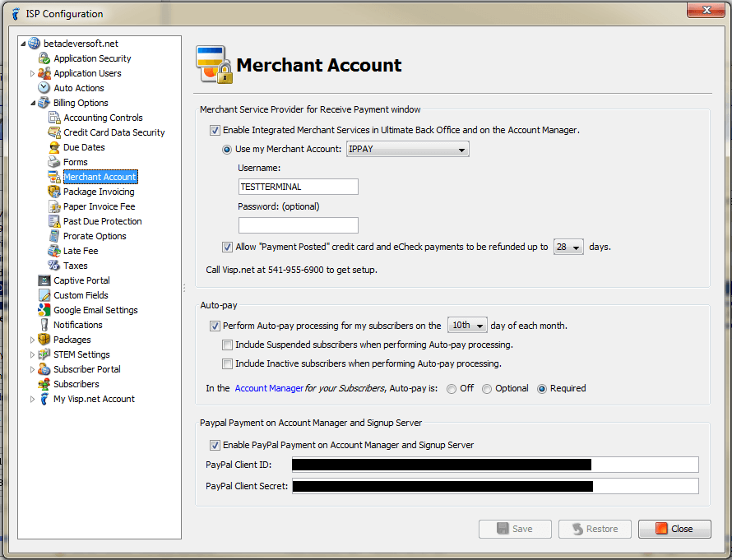Expand the STEM Settings tree node

point(32,354)
